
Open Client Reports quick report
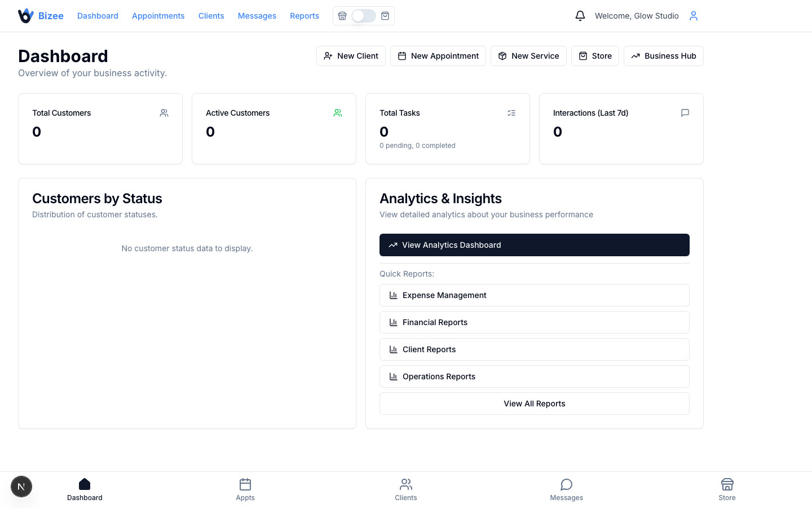pyautogui.click(x=535, y=349)
